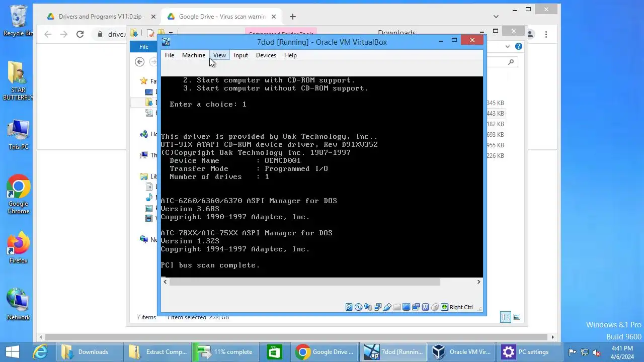Close the Drivers and Programs Chrome tab

coord(153,17)
